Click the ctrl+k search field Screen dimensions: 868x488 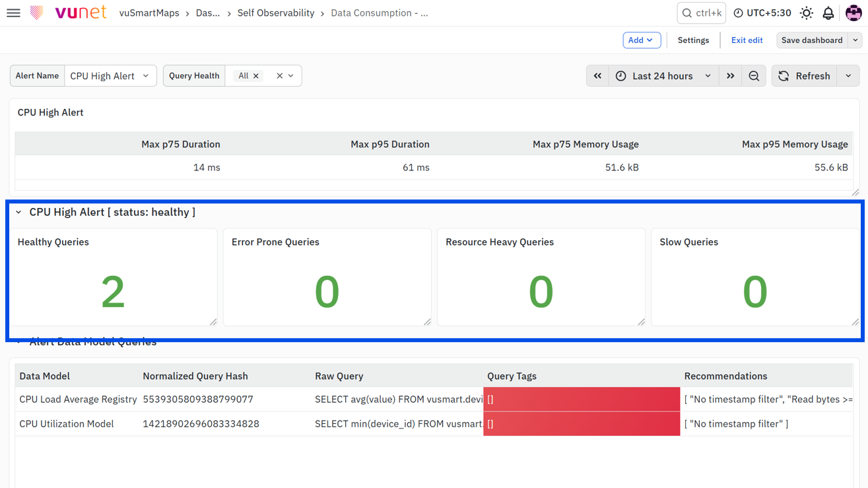[x=701, y=13]
